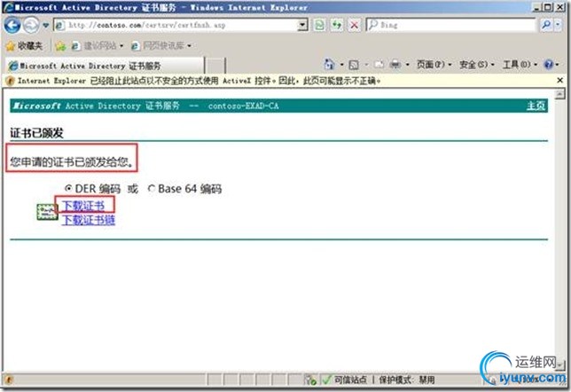The image size is (571, 392).
Task: Click the green certificate icon
Action: coord(47,212)
